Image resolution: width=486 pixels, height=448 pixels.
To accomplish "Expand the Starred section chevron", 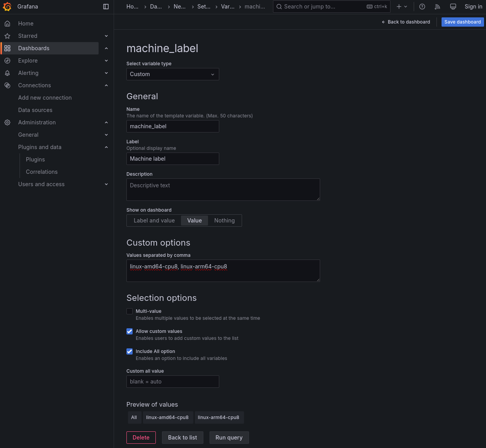I will 106,36.
